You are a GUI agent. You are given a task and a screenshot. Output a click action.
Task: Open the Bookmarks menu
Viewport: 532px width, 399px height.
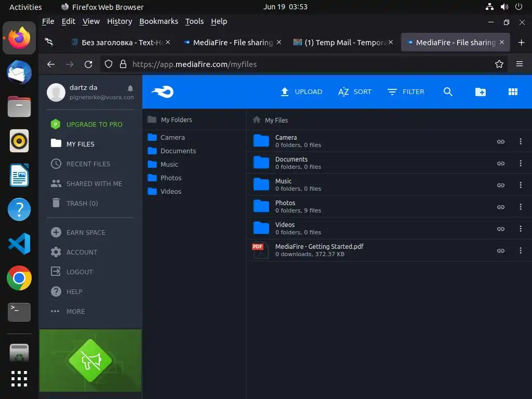(x=158, y=21)
